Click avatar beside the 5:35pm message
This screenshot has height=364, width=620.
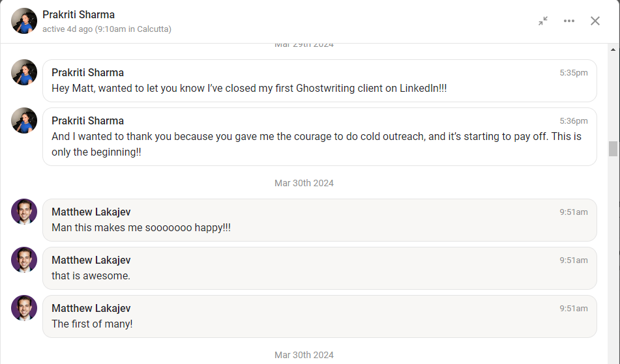pyautogui.click(x=24, y=72)
